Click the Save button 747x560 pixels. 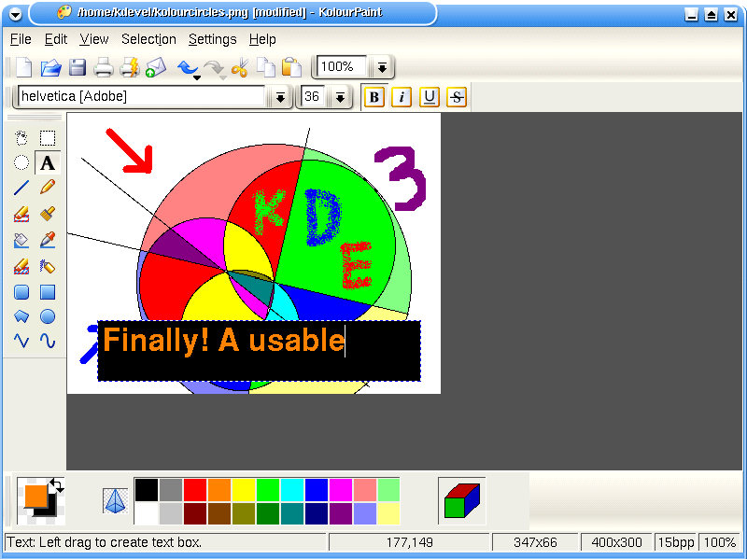(78, 66)
